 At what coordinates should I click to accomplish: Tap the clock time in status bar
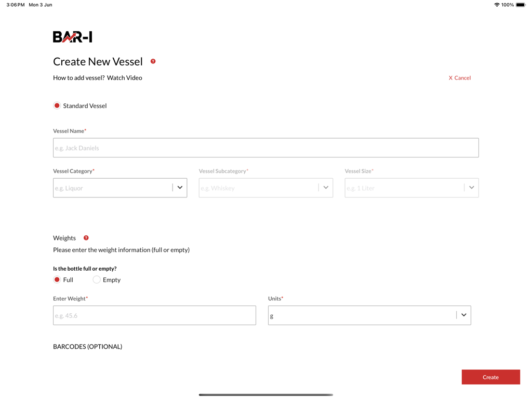pyautogui.click(x=16, y=5)
